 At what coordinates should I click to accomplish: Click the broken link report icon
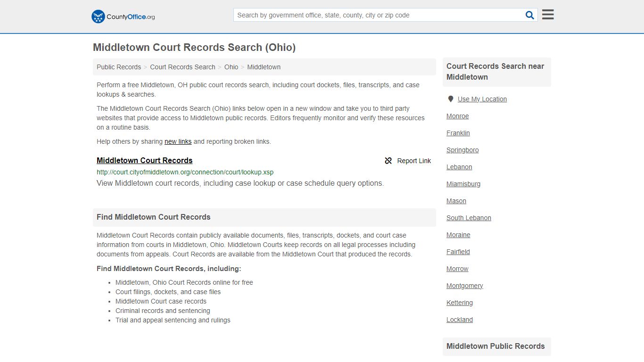pos(388,161)
